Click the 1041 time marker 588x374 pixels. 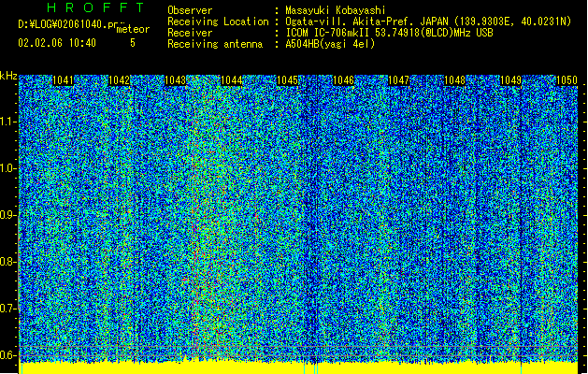(x=63, y=80)
